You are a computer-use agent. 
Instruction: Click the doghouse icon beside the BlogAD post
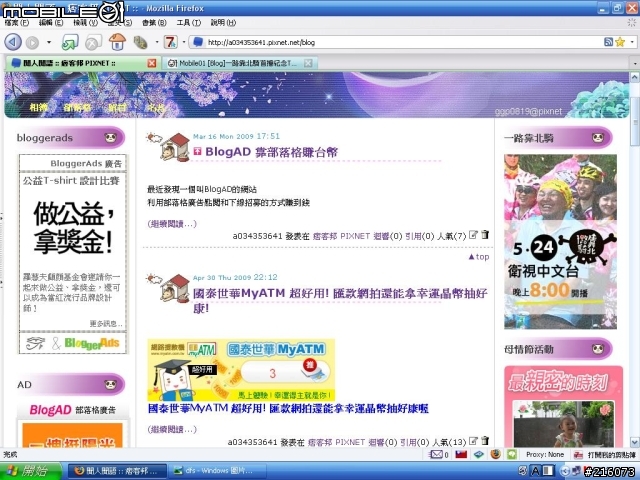pos(175,146)
